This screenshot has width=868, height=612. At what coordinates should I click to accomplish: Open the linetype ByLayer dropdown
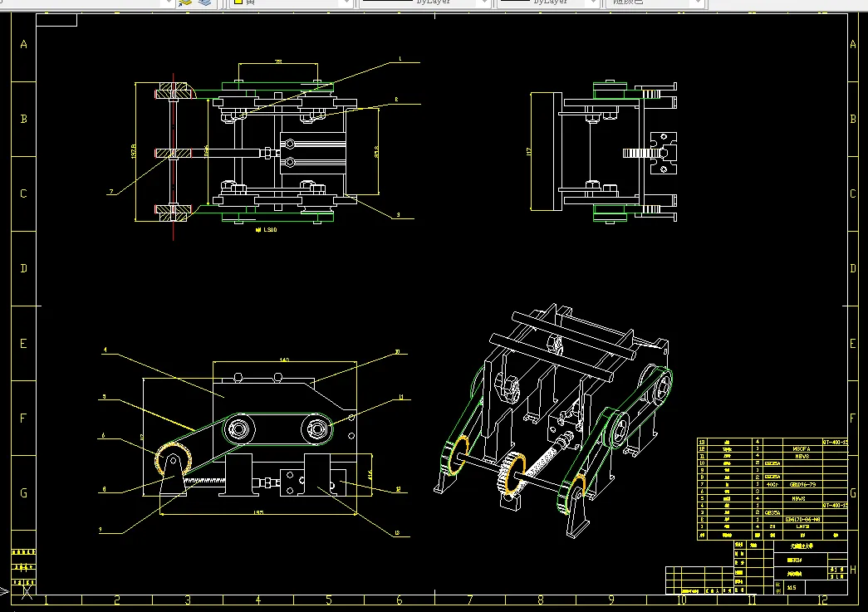click(x=485, y=2)
